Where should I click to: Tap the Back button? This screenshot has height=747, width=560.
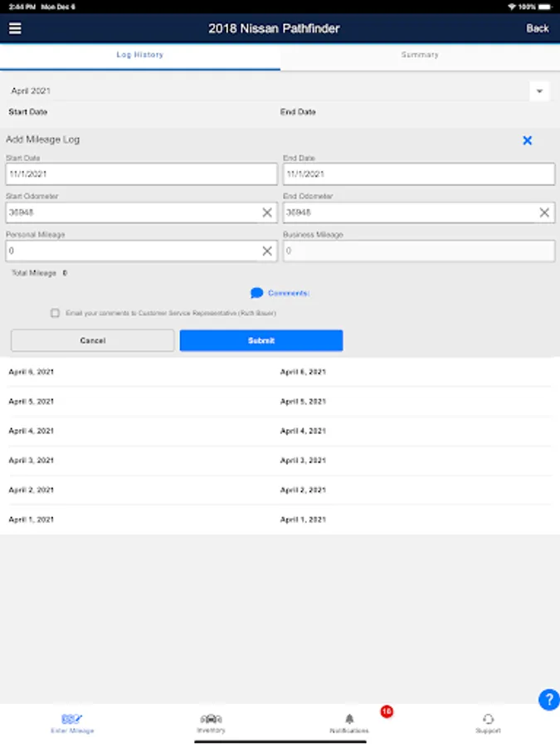pyautogui.click(x=537, y=28)
